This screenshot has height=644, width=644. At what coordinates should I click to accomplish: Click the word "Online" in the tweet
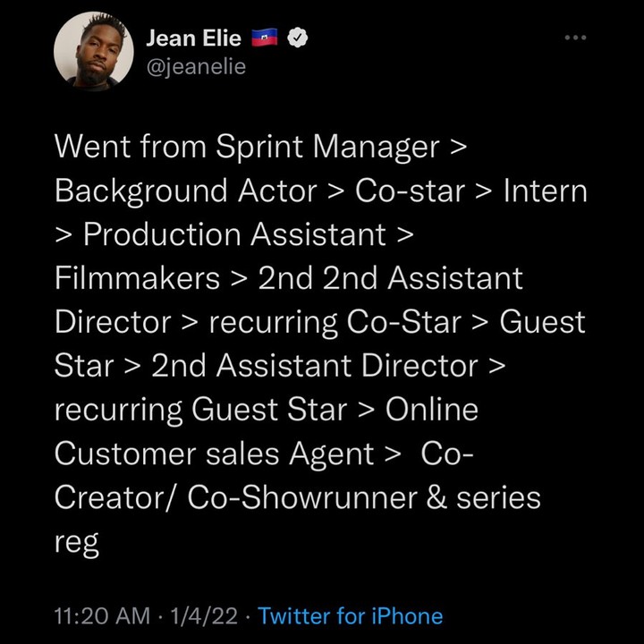[431, 409]
